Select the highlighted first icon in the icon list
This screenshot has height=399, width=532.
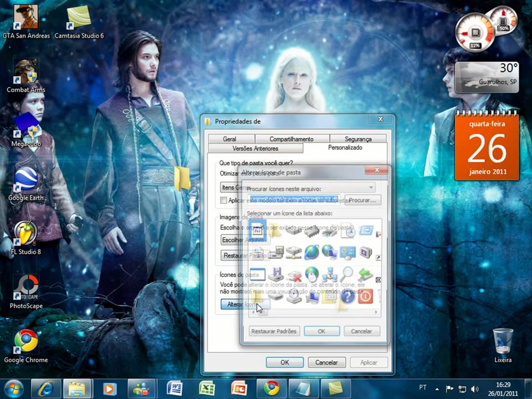coord(257,231)
